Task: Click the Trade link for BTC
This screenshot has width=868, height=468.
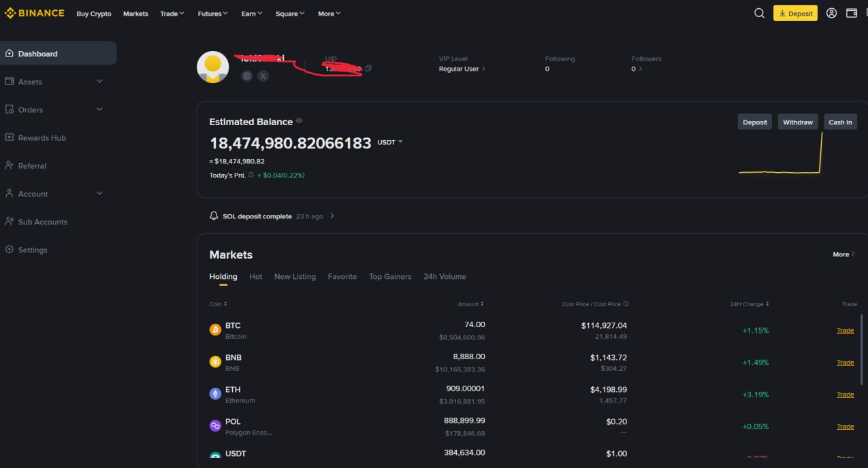Action: 845,330
